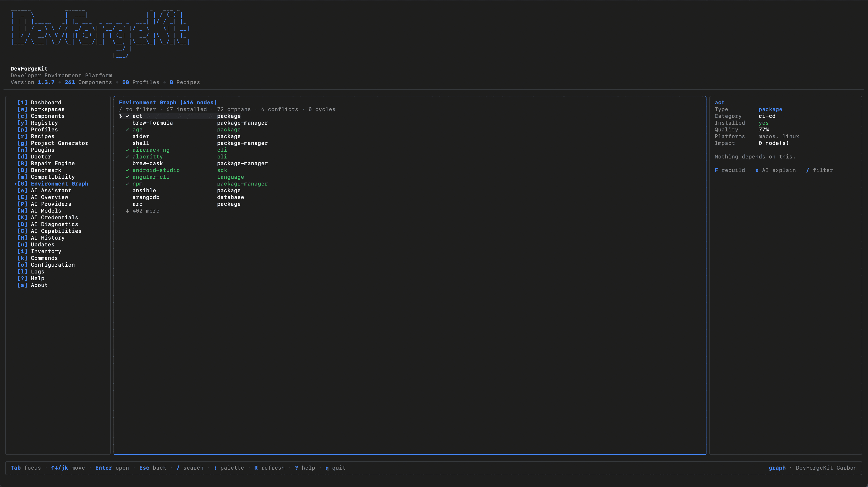This screenshot has width=868, height=487.
Task: Select the shell package-manager row
Action: click(x=200, y=143)
